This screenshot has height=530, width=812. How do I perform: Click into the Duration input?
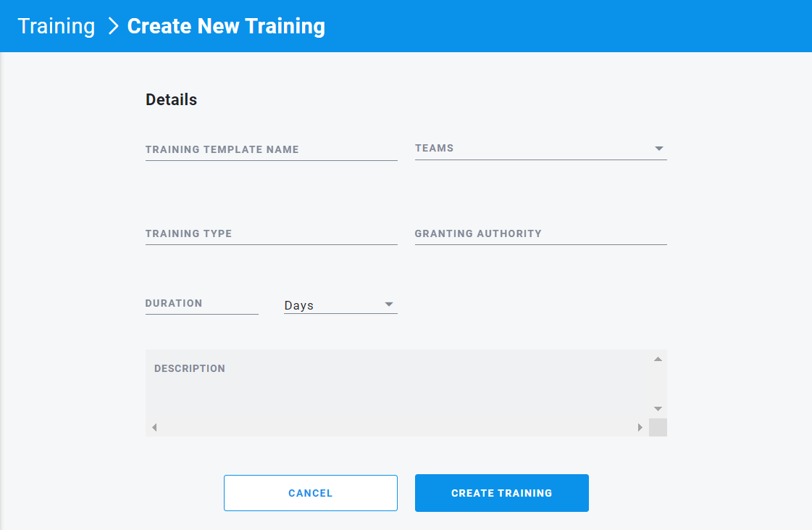pyautogui.click(x=202, y=303)
